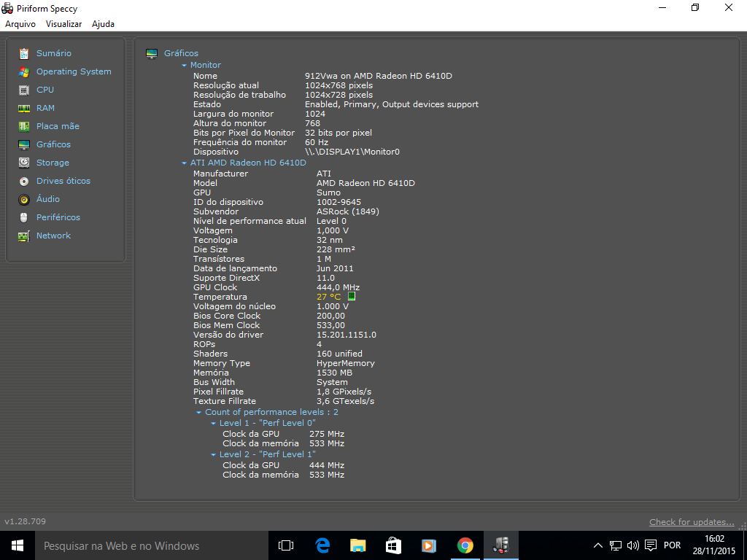Click the clock showing 16:02
Viewport: 747px width, 560px height.
[x=714, y=539]
